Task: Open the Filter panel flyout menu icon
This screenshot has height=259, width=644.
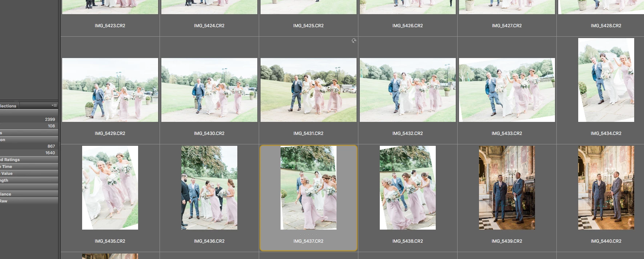Action: (x=54, y=106)
